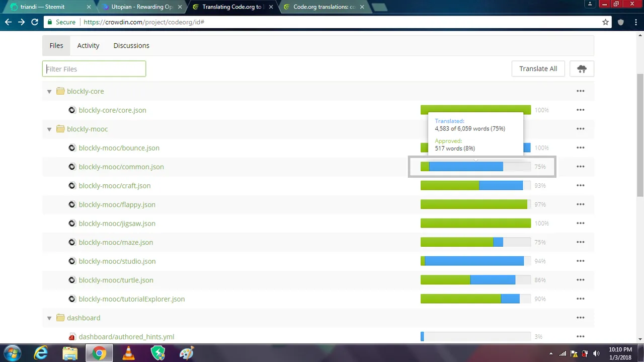Open more options for studio.json row
The height and width of the screenshot is (362, 644).
click(x=581, y=261)
